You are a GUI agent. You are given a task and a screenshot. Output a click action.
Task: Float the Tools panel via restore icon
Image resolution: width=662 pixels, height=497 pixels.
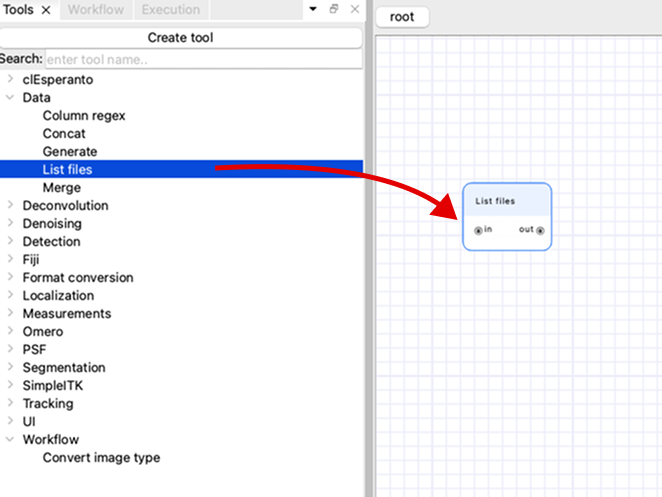coord(334,8)
